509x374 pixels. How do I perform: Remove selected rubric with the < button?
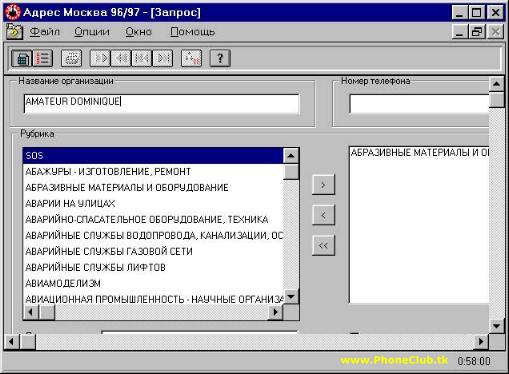tap(323, 215)
